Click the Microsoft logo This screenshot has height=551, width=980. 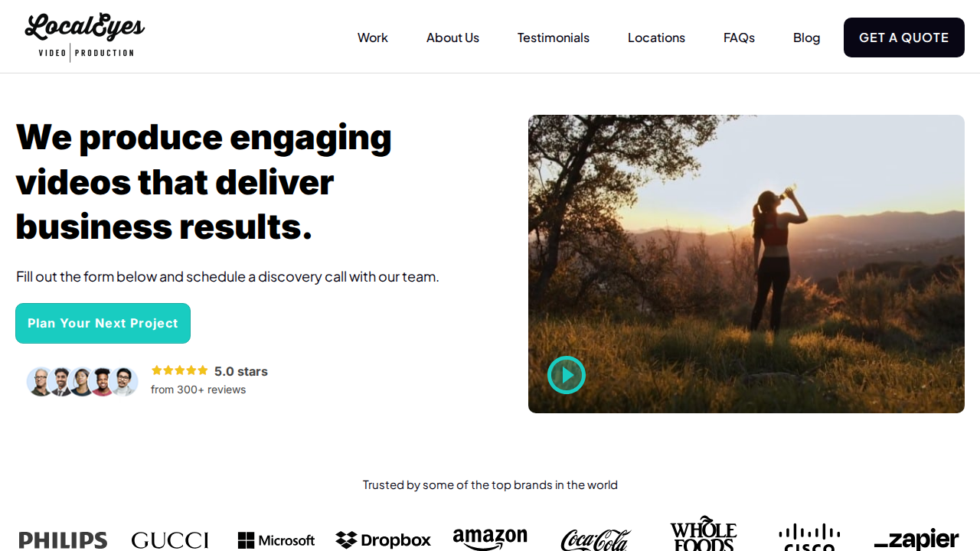click(276, 540)
